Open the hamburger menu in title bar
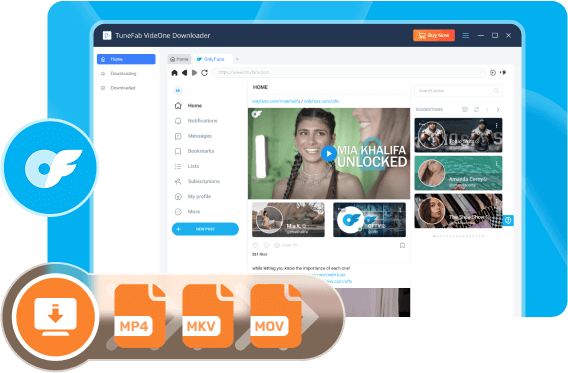This screenshot has width=568, height=373. pos(466,35)
